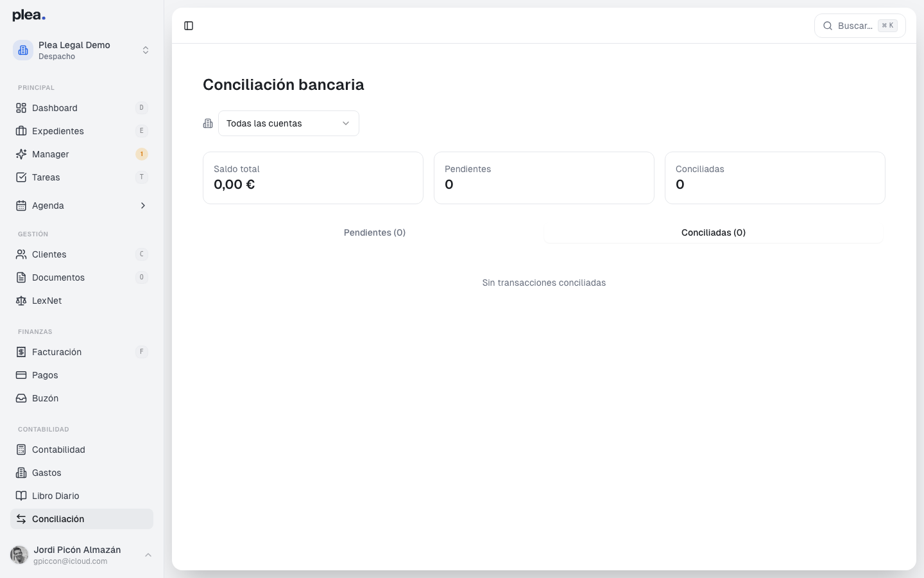This screenshot has height=578, width=924.
Task: Click the Saldo total card
Action: pyautogui.click(x=312, y=177)
